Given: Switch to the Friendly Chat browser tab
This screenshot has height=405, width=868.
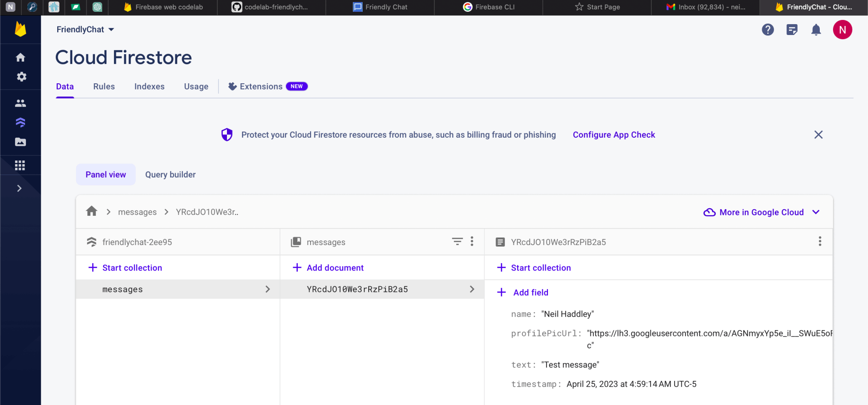Looking at the screenshot, I should click(380, 7).
